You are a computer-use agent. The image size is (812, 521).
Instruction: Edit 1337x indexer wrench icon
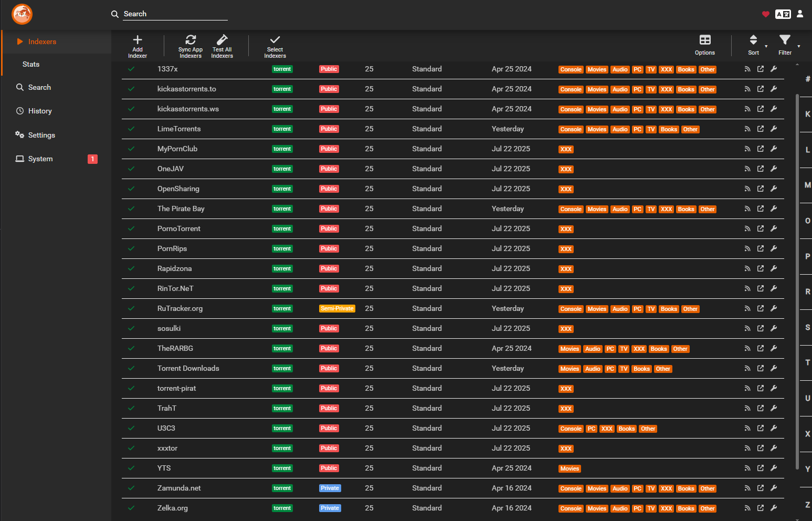pyautogui.click(x=774, y=69)
